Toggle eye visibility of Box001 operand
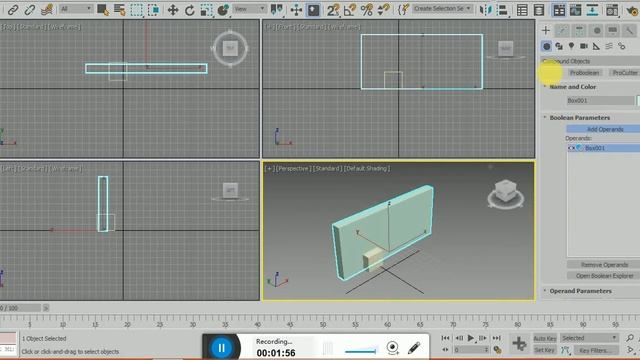This screenshot has width=640, height=360. coord(571,148)
